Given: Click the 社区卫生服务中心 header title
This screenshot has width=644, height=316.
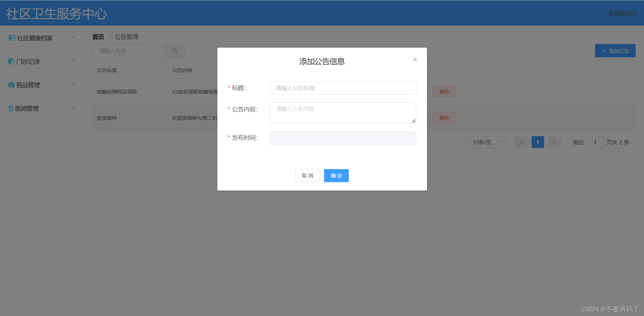Looking at the screenshot, I should pyautogui.click(x=57, y=14).
